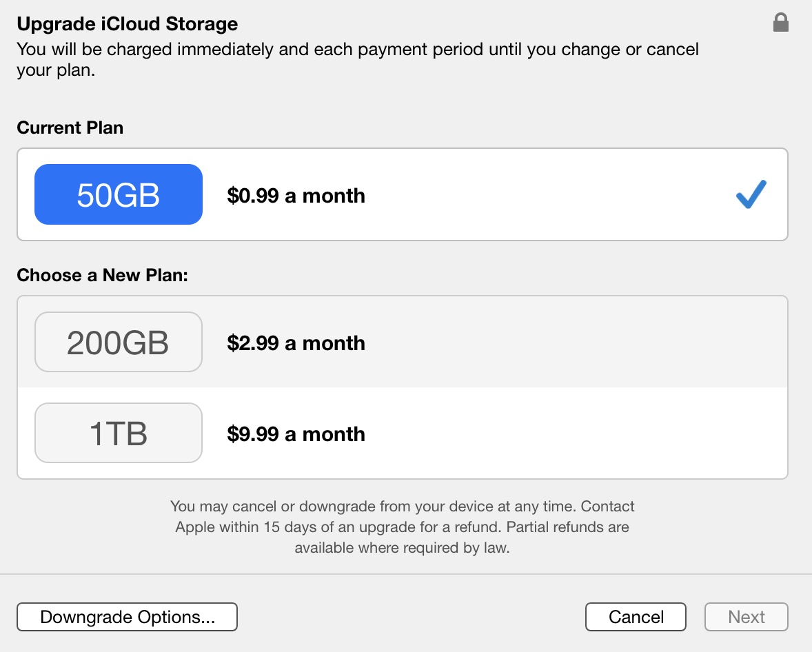Select the 1TB plan badge
This screenshot has width=812, height=652.
(119, 434)
